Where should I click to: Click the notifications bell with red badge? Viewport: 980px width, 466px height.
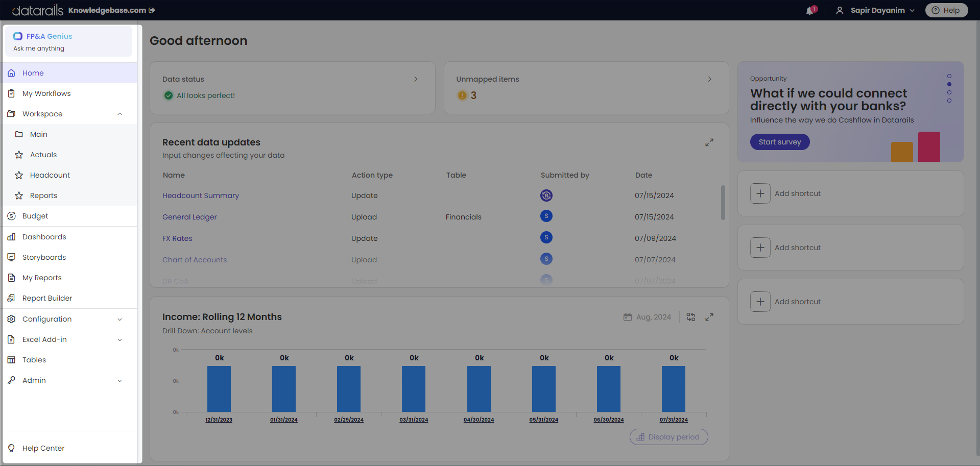pyautogui.click(x=810, y=10)
